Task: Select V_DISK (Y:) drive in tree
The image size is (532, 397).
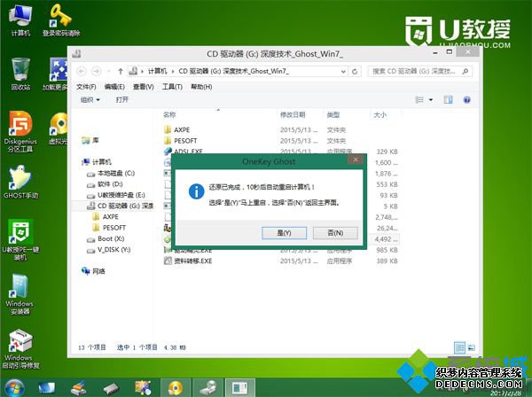Action: point(108,250)
